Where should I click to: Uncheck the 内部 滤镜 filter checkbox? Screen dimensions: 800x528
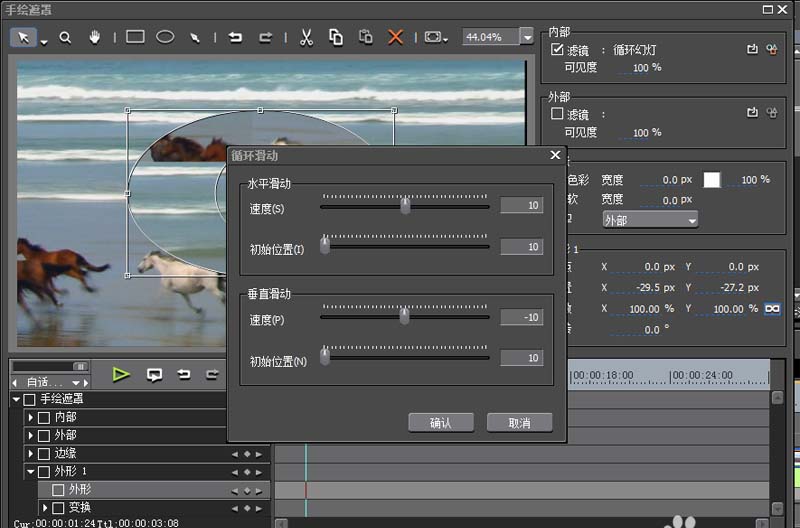pyautogui.click(x=557, y=49)
